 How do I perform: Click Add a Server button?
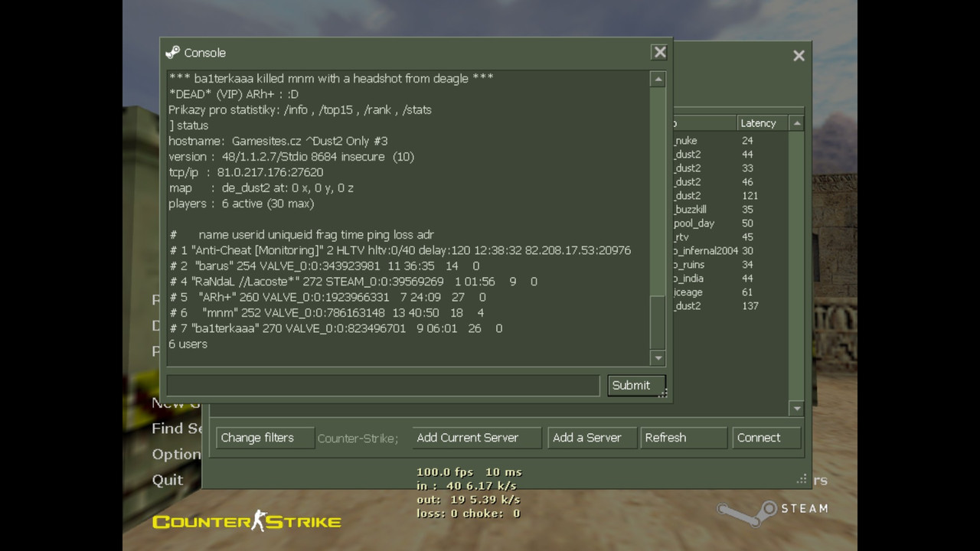point(590,438)
